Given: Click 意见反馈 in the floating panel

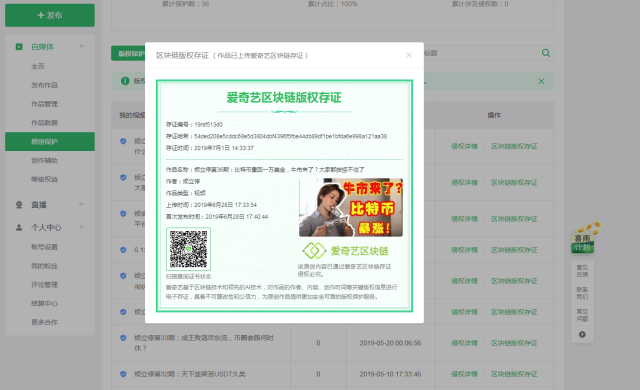Looking at the screenshot, I should (x=582, y=271).
